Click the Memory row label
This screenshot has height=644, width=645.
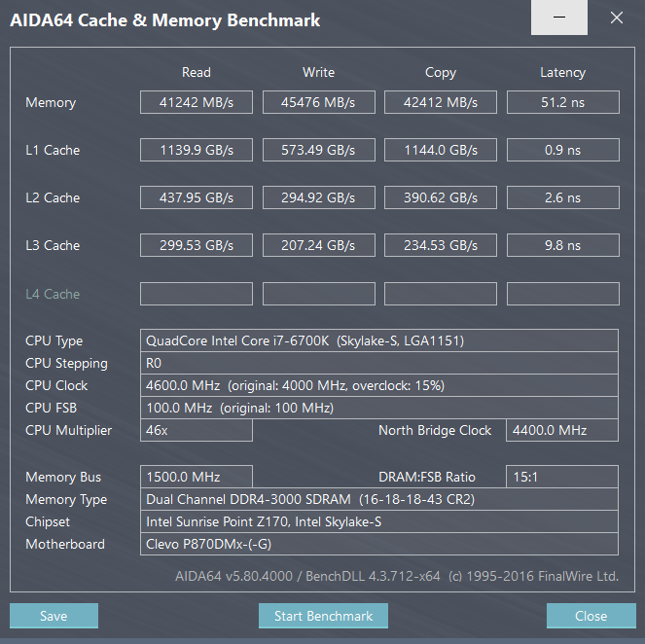[x=51, y=102]
